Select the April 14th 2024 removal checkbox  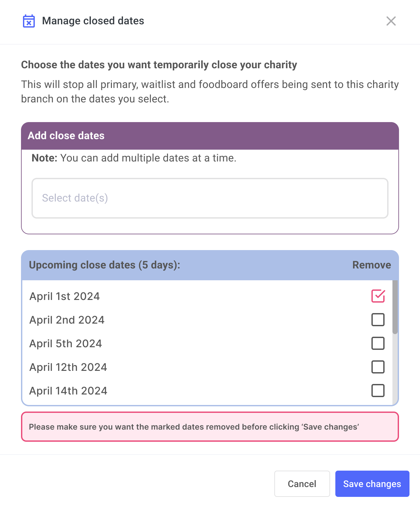coord(378,391)
